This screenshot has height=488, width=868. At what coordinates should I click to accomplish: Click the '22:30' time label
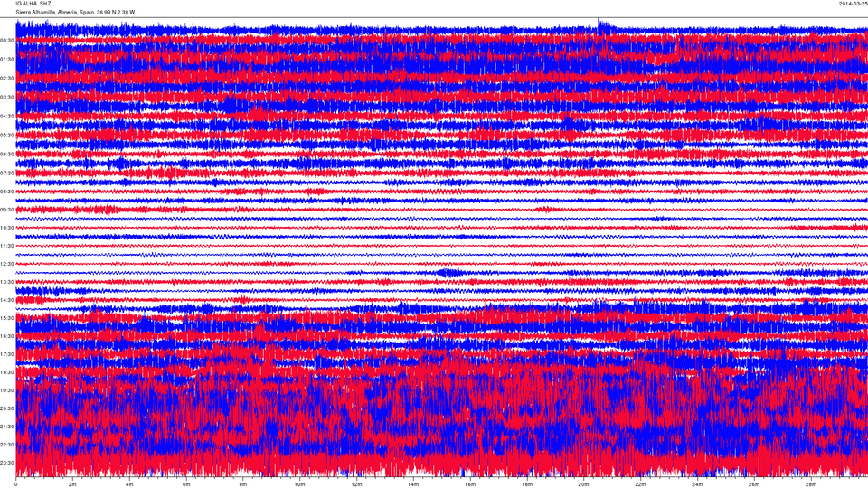(7, 445)
